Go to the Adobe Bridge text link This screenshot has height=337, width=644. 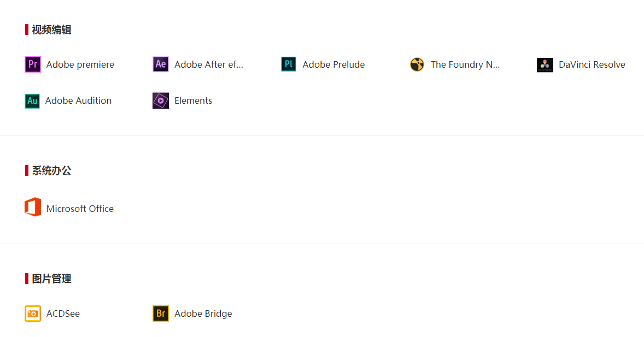pos(203,314)
